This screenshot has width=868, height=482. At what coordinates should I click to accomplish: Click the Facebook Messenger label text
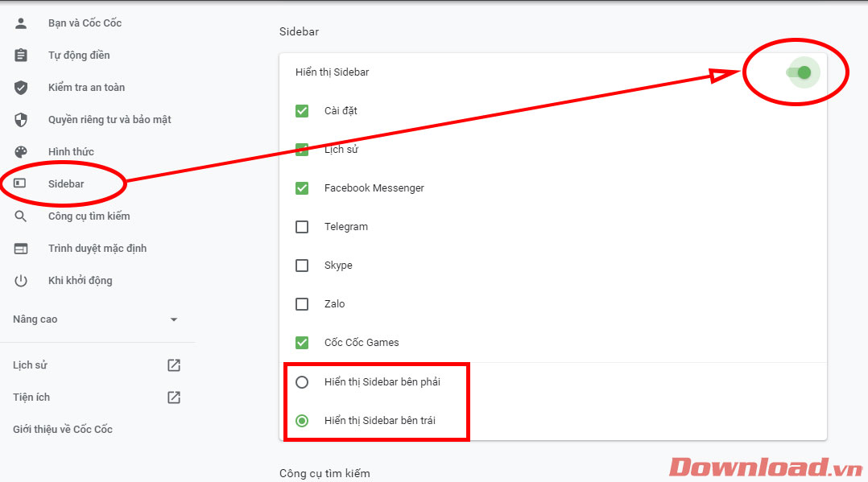click(374, 188)
